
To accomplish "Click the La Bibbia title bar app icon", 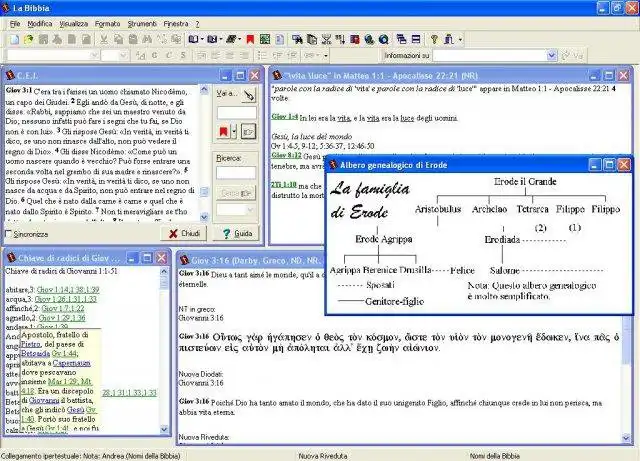I will pos(5,7).
